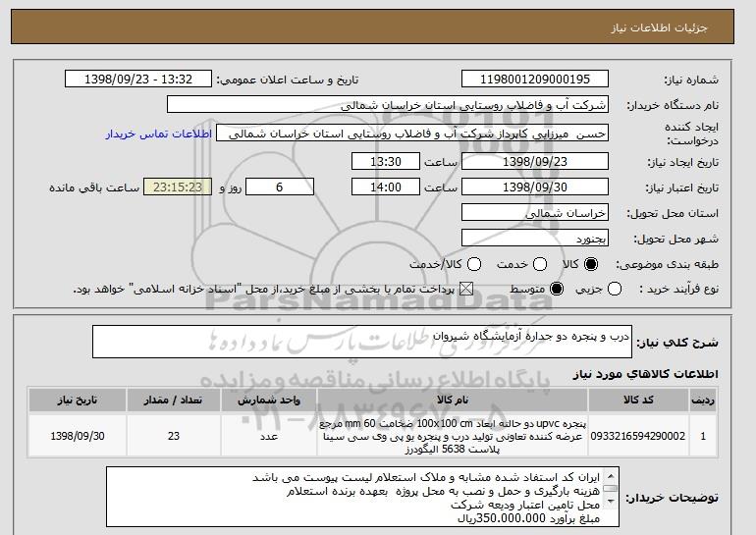Click the quantity cell 23
Viewport: 756px width, 535px height.
tap(174, 436)
